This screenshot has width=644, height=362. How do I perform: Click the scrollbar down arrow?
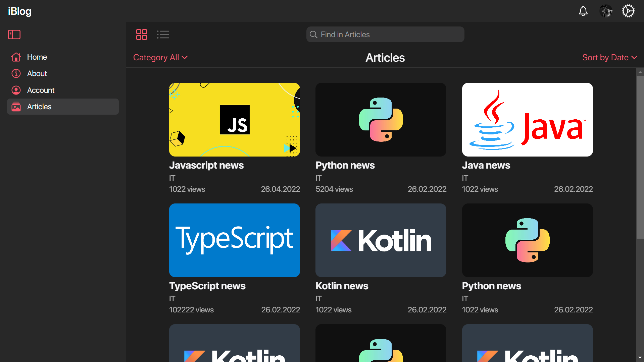point(640,358)
